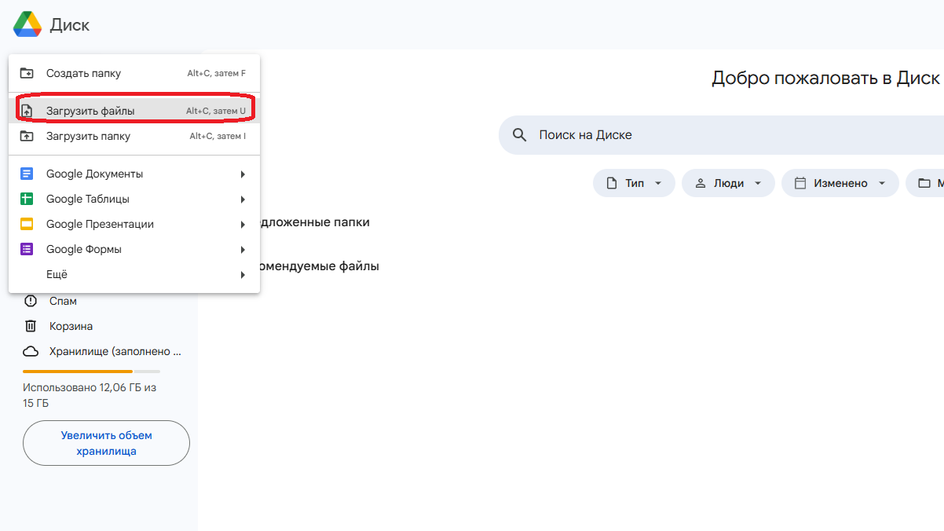This screenshot has width=944, height=531.
Task: Choose Загрузить папку from the menu
Action: click(134, 136)
